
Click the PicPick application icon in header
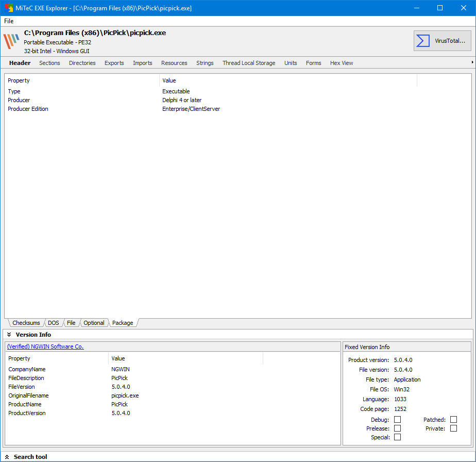tap(11, 41)
